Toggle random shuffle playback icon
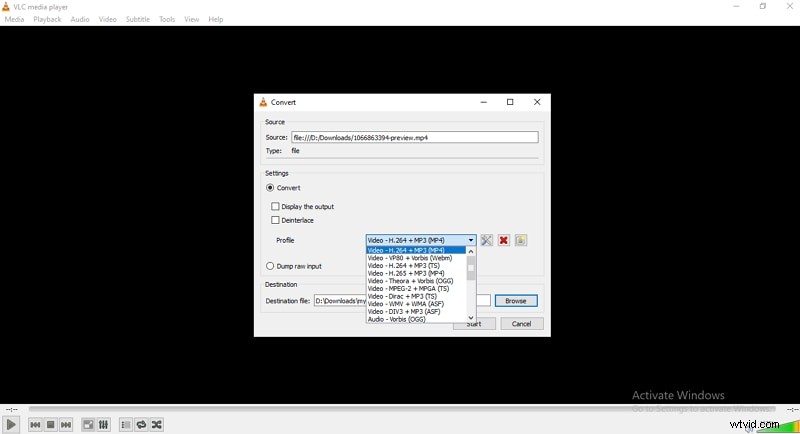The height and width of the screenshot is (434, 800). tap(157, 424)
